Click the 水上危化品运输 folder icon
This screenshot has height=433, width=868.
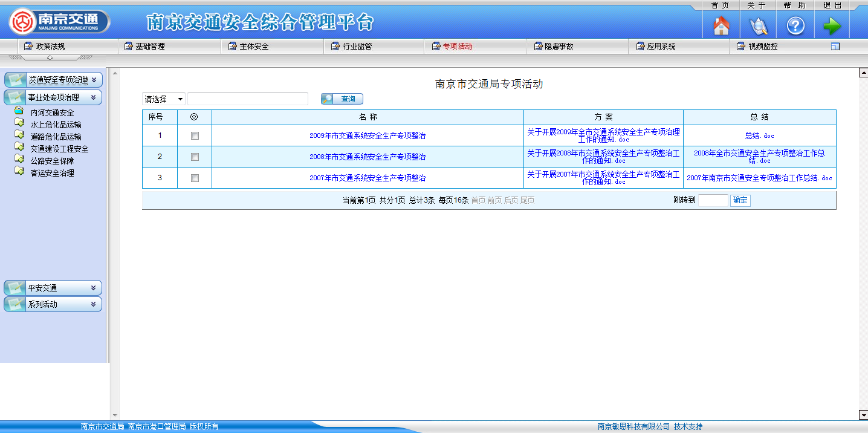19,123
